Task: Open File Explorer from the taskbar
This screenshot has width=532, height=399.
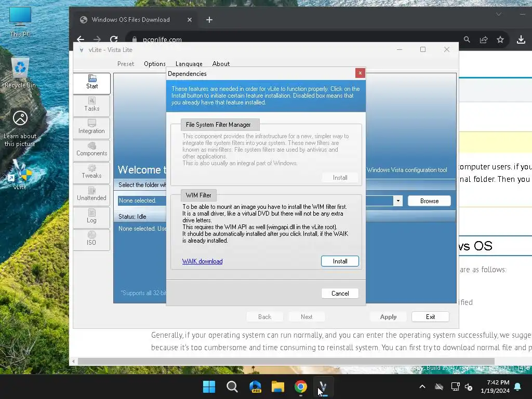Action: pos(278,387)
